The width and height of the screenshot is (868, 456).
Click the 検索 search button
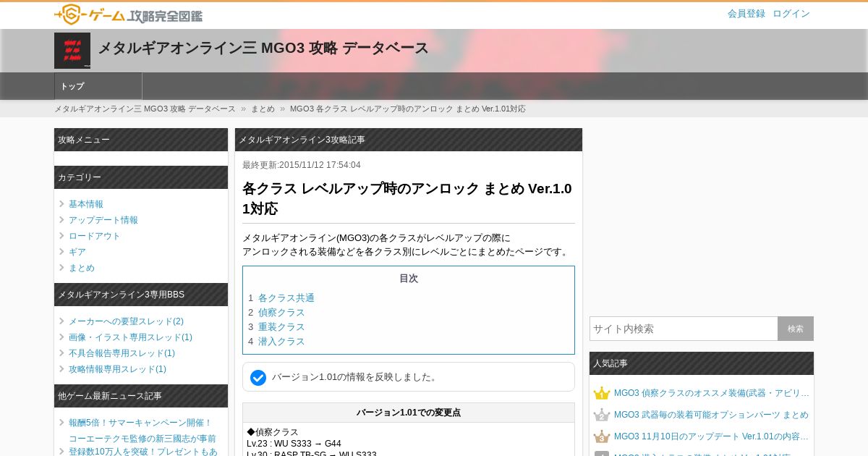pyautogui.click(x=796, y=329)
